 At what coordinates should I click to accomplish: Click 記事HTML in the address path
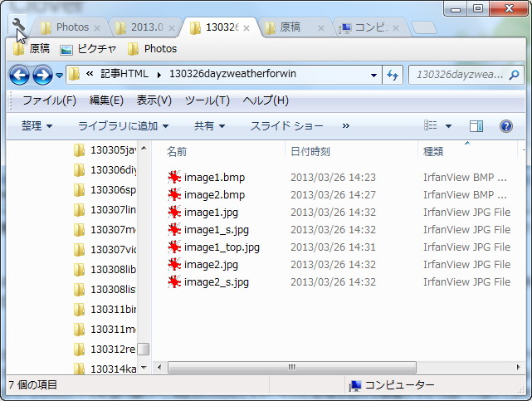[124, 74]
